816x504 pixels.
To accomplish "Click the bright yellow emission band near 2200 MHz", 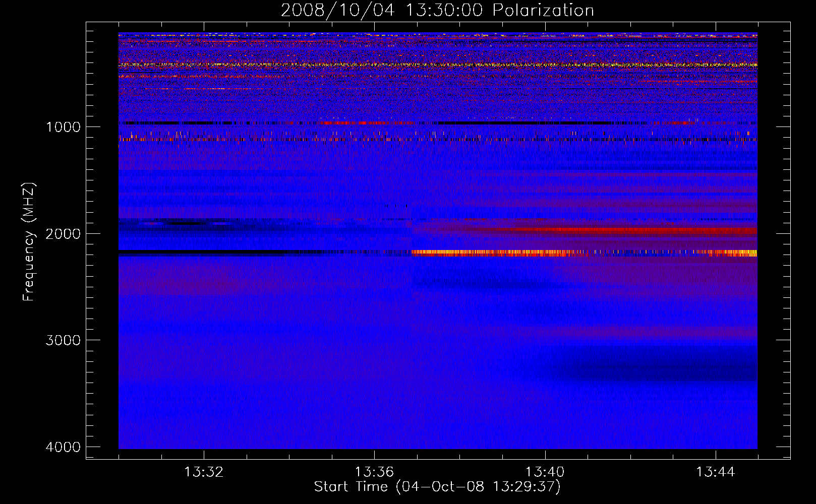I will tap(584, 253).
